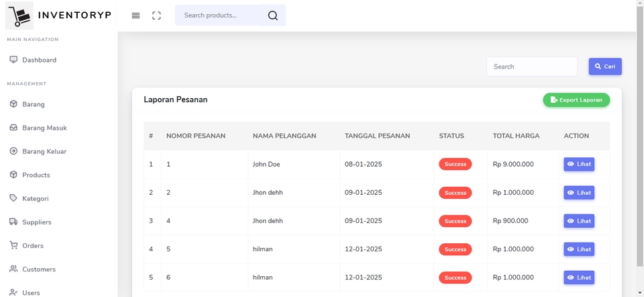The height and width of the screenshot is (297, 644).
Task: Click the Barang Keluar arrow icon
Action: [13, 151]
